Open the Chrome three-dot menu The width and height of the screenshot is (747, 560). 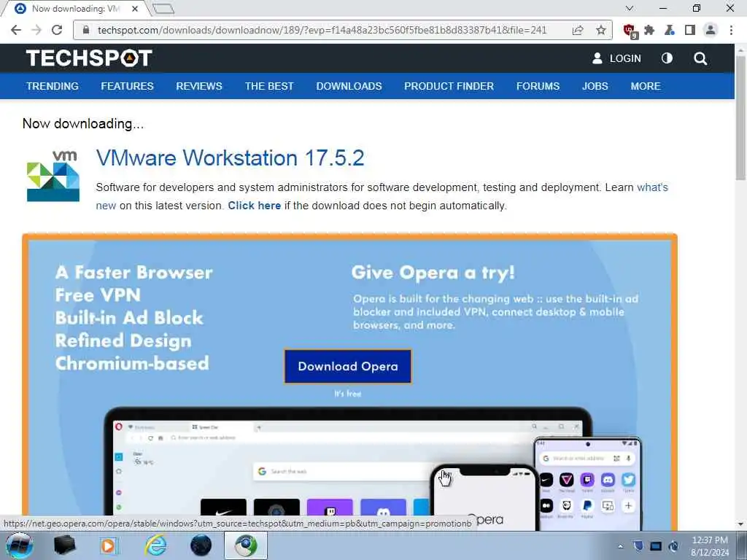coord(731,30)
